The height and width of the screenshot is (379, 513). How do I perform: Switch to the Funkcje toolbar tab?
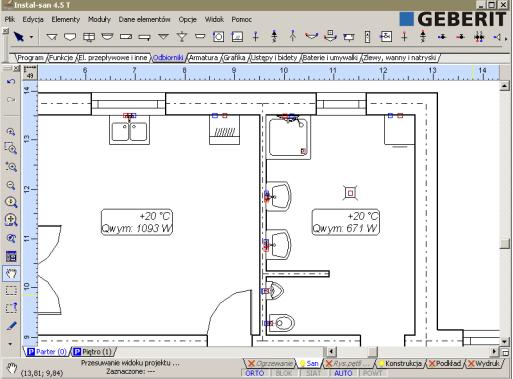click(61, 58)
